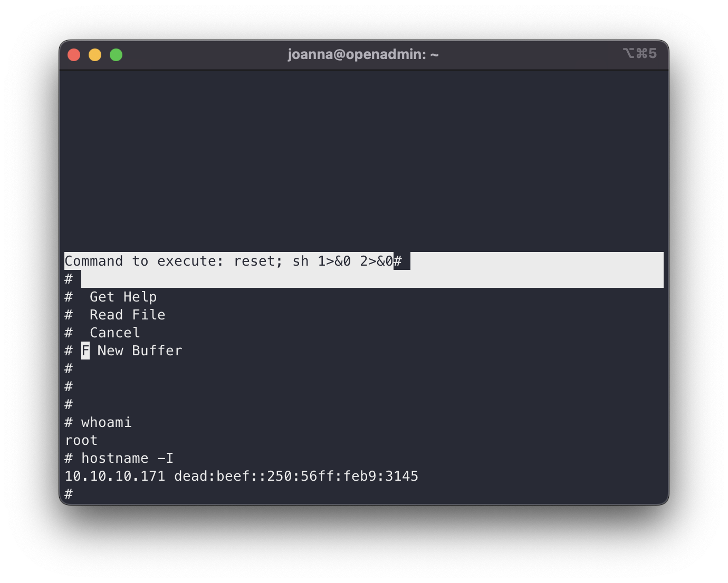The height and width of the screenshot is (583, 728).
Task: Click the joanna@openadmin window title
Action: pyautogui.click(x=363, y=54)
